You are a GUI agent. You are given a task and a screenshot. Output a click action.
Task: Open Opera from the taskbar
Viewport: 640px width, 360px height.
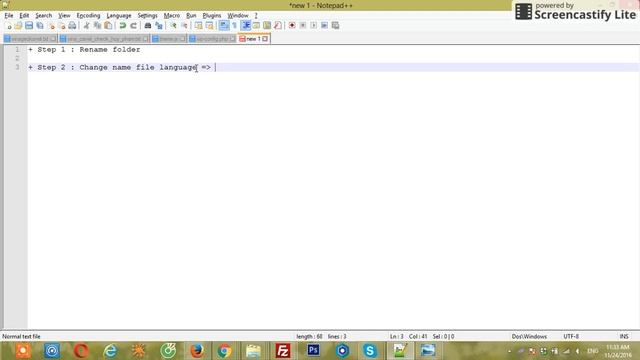pyautogui.click(x=81, y=351)
